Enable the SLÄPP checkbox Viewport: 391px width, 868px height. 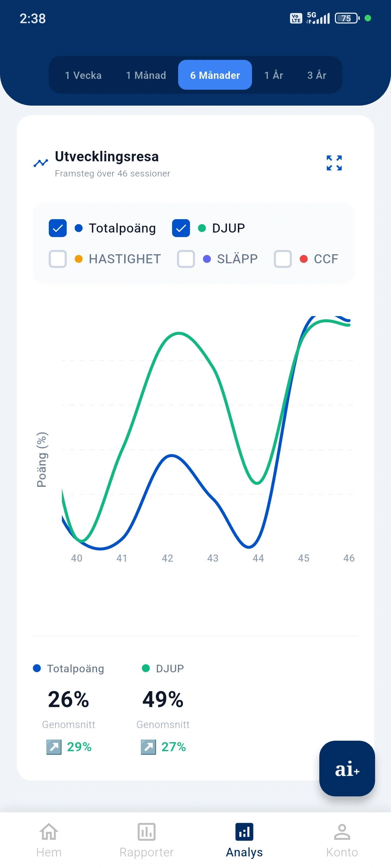pyautogui.click(x=186, y=259)
